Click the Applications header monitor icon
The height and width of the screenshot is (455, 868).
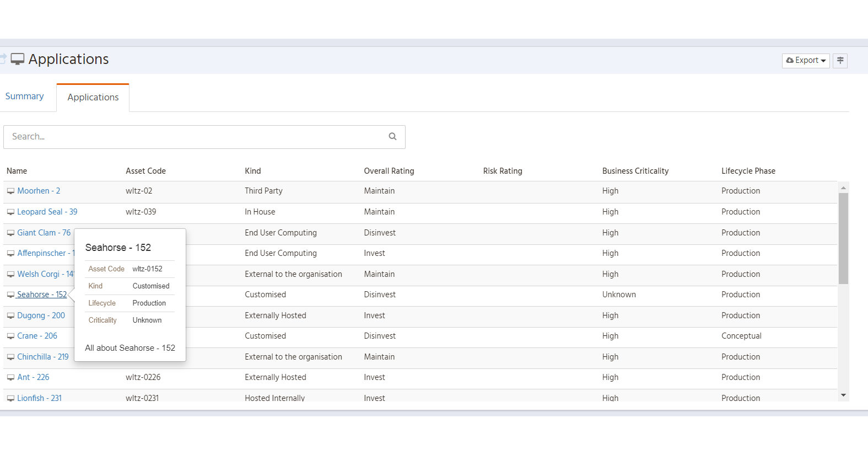[18, 60]
